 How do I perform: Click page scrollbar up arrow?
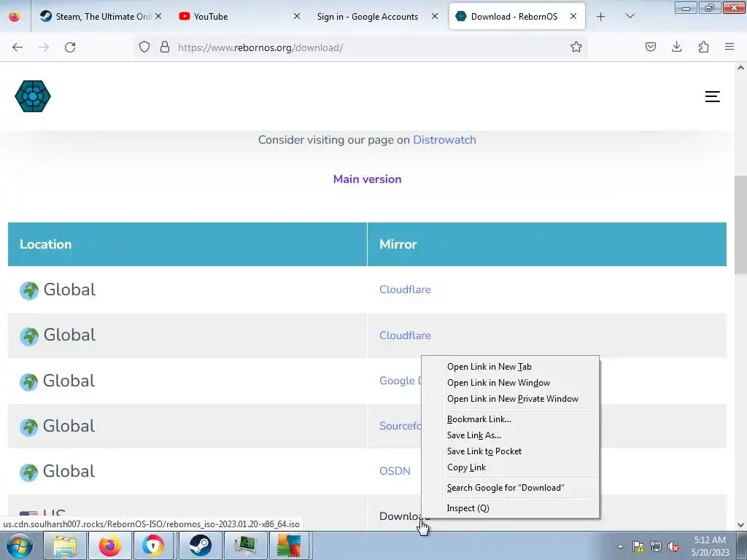pyautogui.click(x=740, y=68)
